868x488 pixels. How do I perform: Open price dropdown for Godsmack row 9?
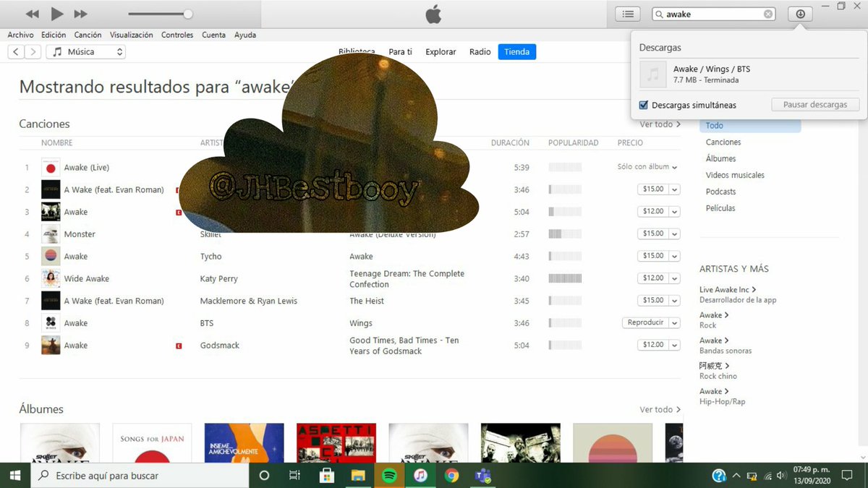tap(674, 345)
